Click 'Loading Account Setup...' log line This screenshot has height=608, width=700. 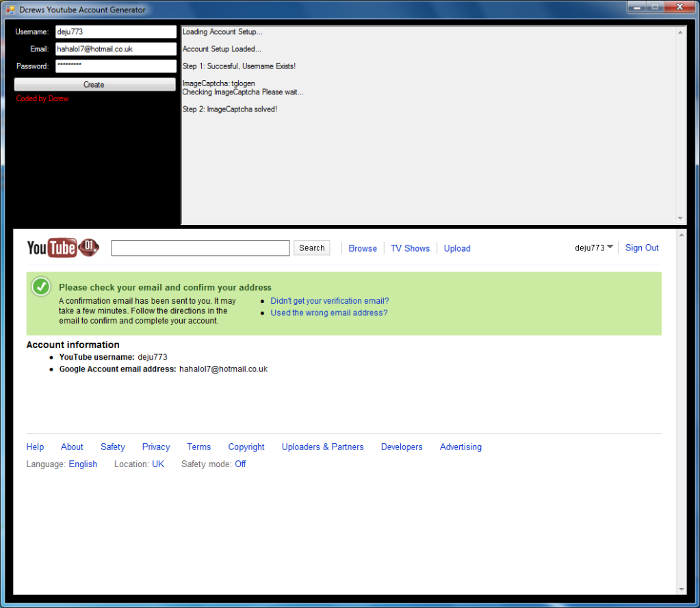(222, 31)
